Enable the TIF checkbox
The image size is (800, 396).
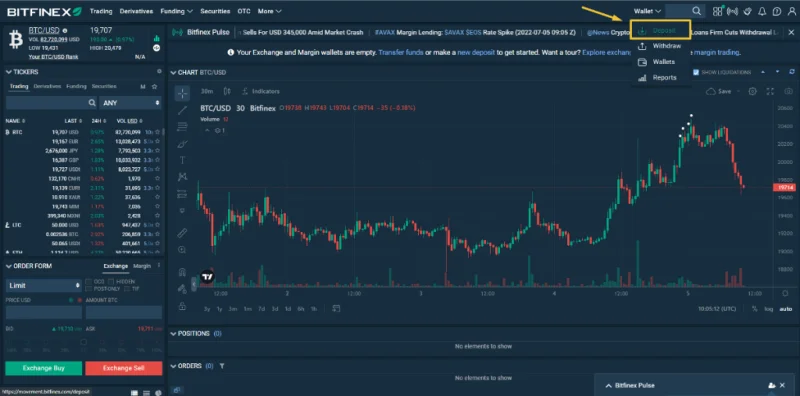(x=127, y=289)
